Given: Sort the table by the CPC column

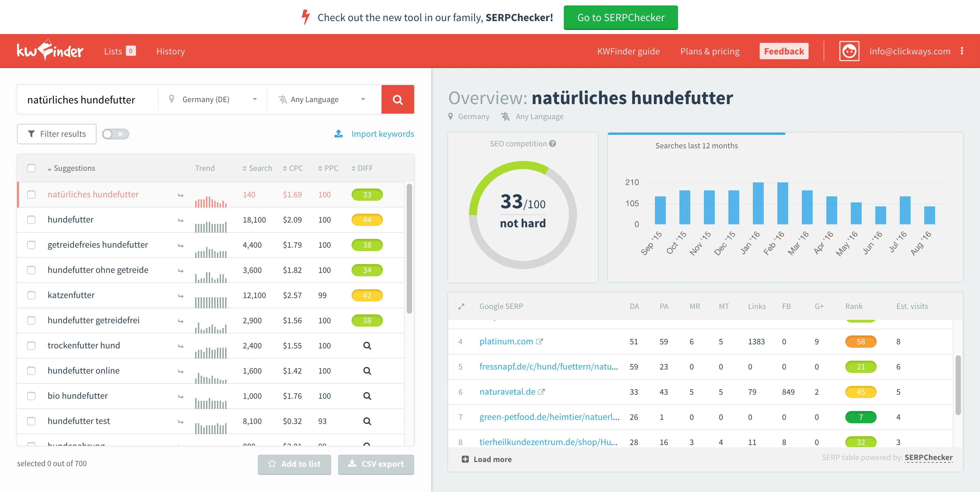Looking at the screenshot, I should tap(293, 168).
